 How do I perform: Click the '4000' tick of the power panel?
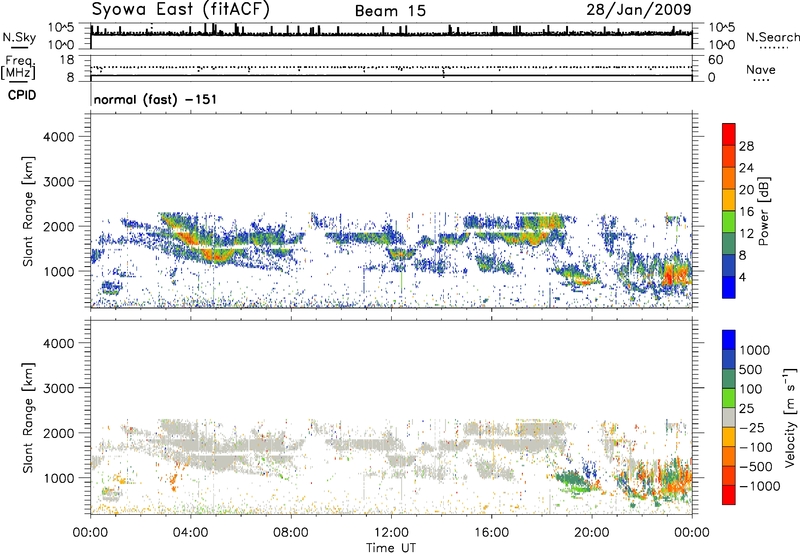59,137
